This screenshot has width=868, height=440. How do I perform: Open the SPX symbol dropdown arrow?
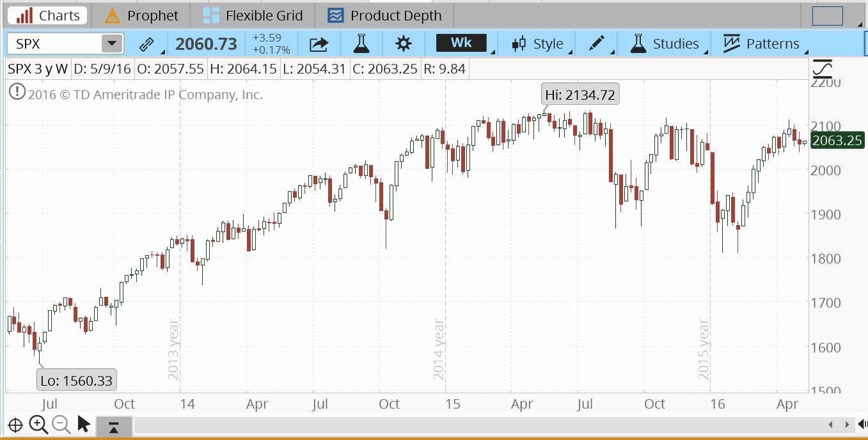(x=112, y=44)
